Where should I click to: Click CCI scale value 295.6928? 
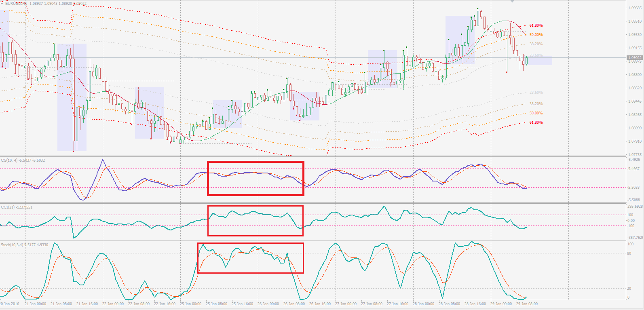[x=635, y=207]
